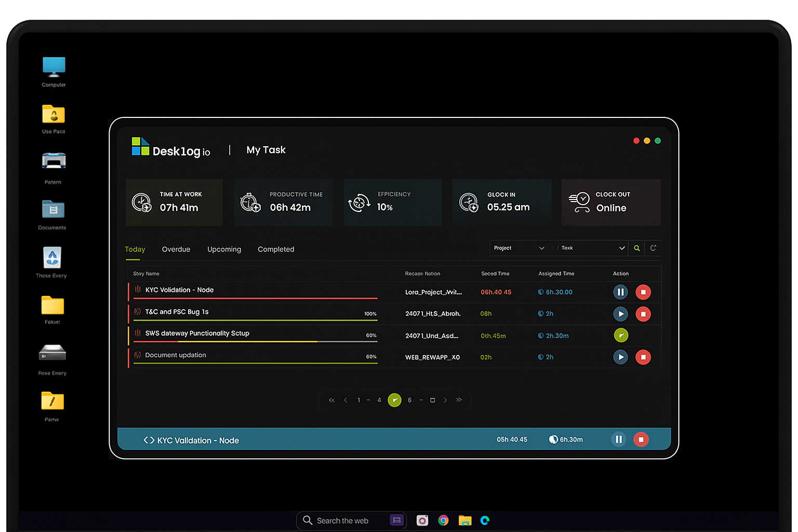The image size is (798, 532).
Task: Click the KYC Validation progress bar
Action: (x=255, y=298)
